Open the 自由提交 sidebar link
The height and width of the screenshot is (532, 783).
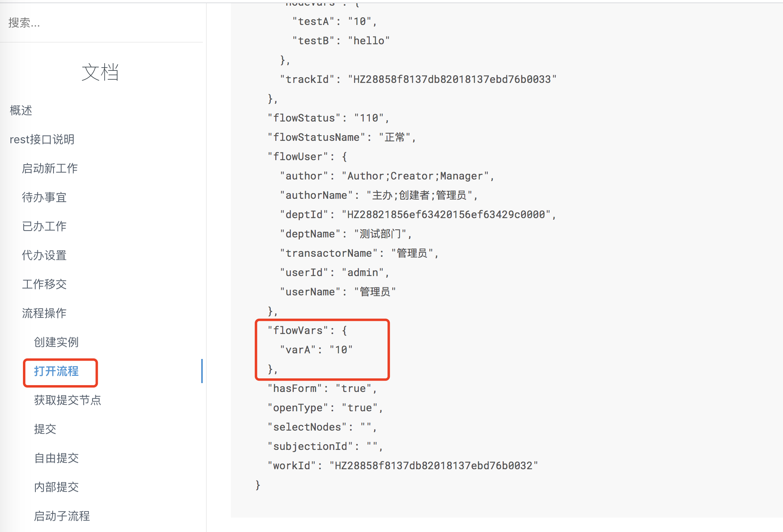coord(56,458)
